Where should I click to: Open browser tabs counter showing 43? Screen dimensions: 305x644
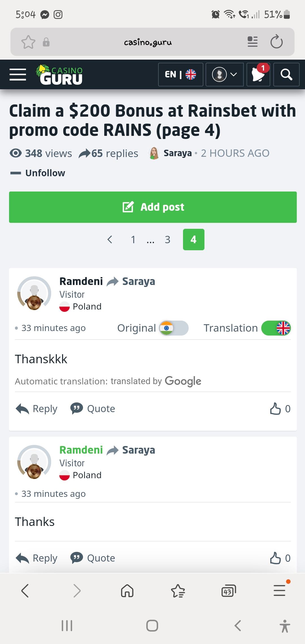tap(228, 591)
